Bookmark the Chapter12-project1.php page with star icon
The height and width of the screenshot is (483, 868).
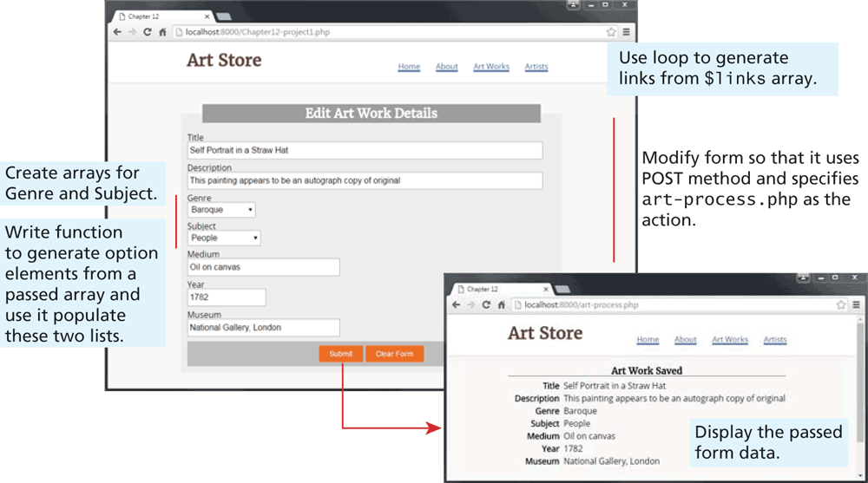pos(611,32)
